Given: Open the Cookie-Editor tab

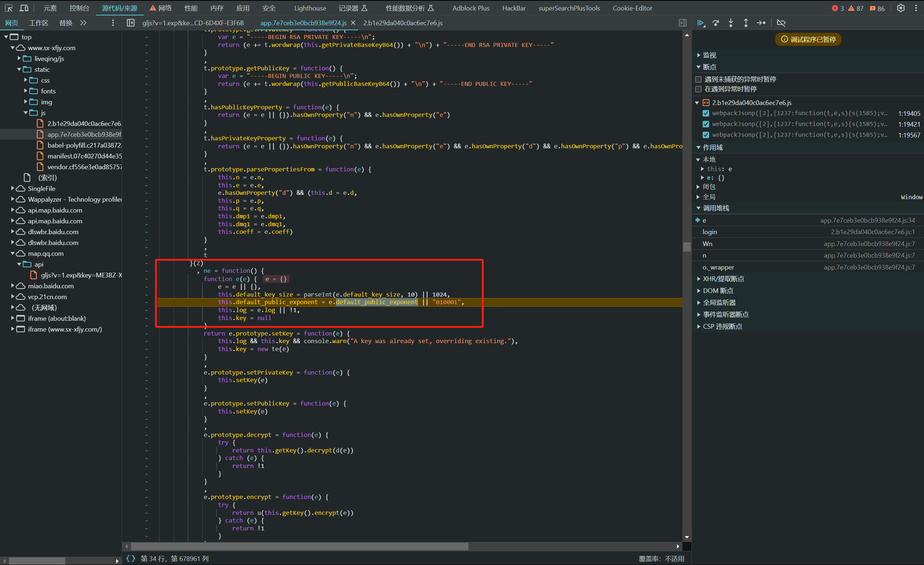Looking at the screenshot, I should coord(632,8).
